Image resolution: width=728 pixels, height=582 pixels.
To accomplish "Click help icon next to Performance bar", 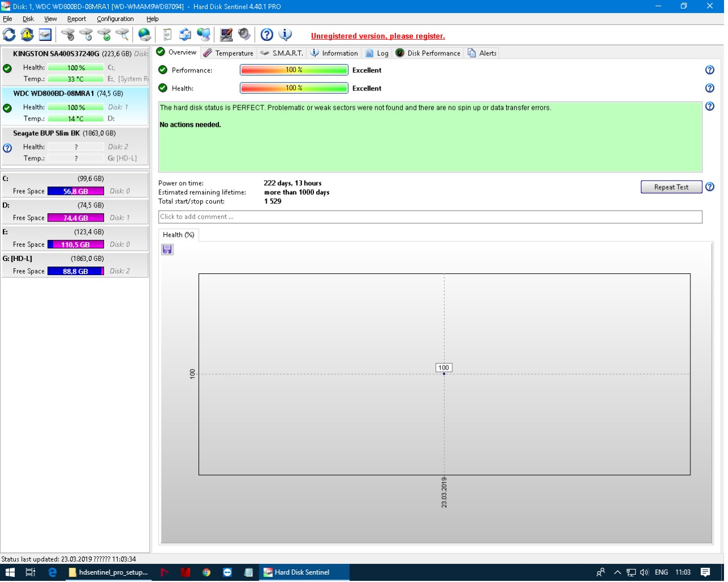I will [x=709, y=70].
